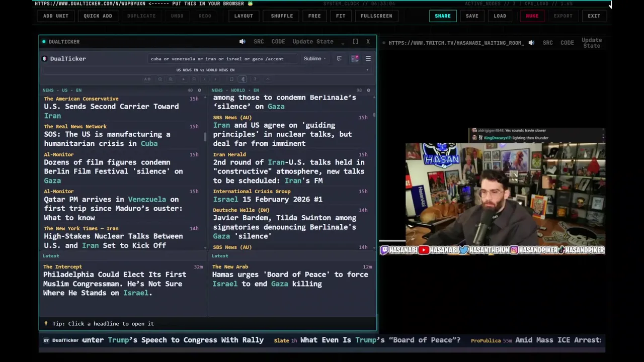Click the zoom out magnifier icon
Image resolution: width=644 pixels, height=362 pixels.
160,79
